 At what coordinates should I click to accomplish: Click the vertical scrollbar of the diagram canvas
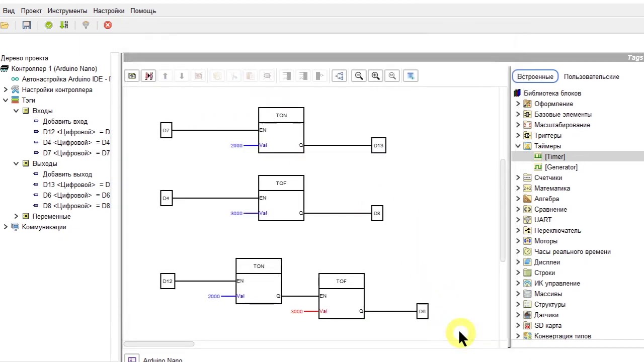pyautogui.click(x=503, y=210)
